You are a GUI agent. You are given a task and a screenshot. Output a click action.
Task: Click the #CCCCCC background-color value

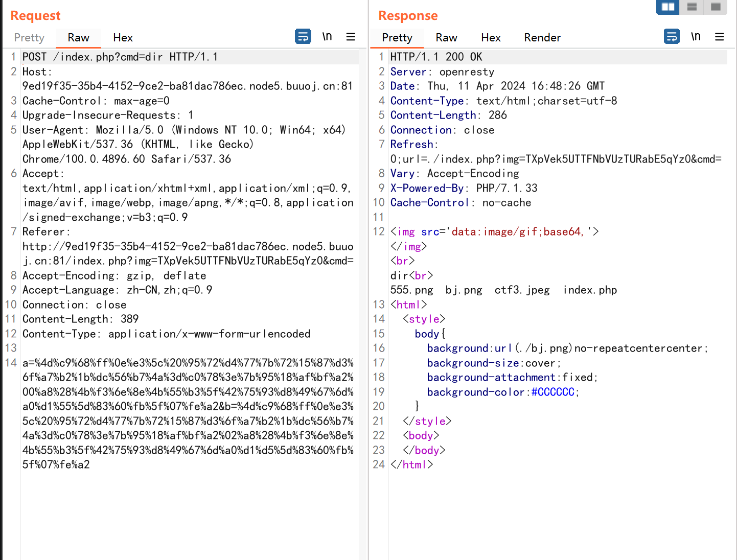point(553,392)
